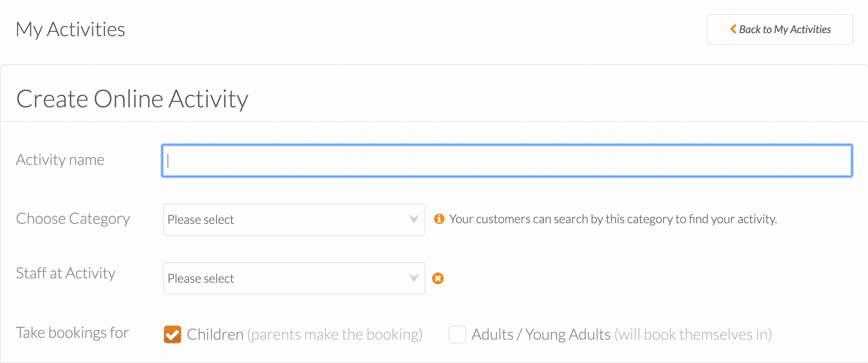Screen dimensions: 868x363
Task: Click the Create Online Activity heading
Action: pos(132,99)
